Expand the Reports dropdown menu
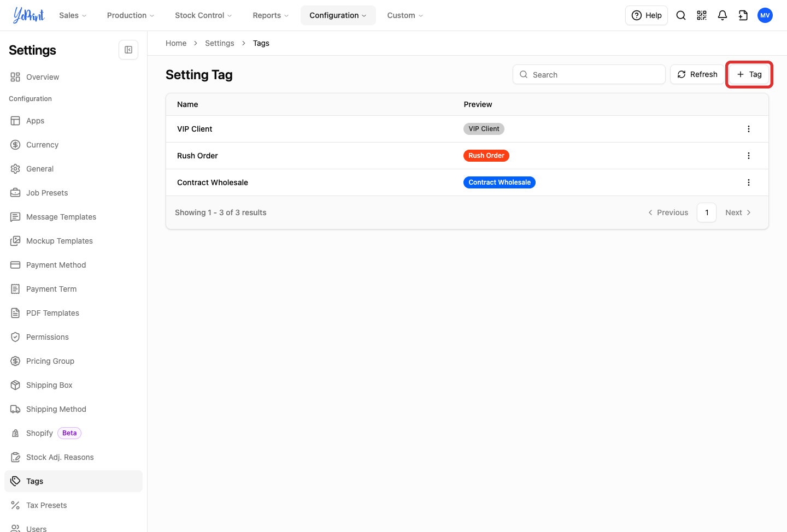 (271, 15)
